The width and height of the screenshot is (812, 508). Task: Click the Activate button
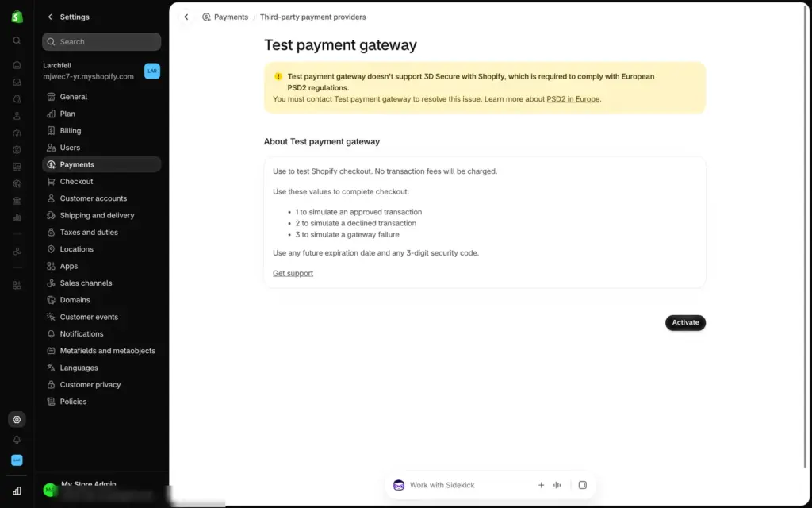click(x=685, y=322)
